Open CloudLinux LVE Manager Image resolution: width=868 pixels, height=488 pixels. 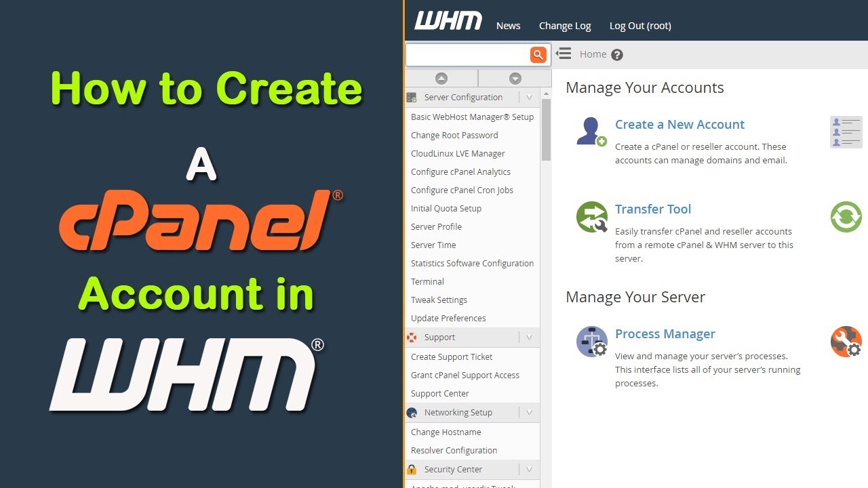point(458,154)
